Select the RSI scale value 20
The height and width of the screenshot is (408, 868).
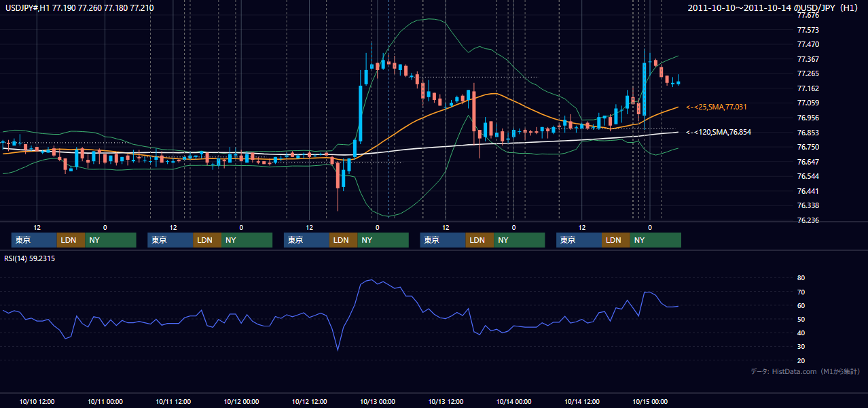801,360
